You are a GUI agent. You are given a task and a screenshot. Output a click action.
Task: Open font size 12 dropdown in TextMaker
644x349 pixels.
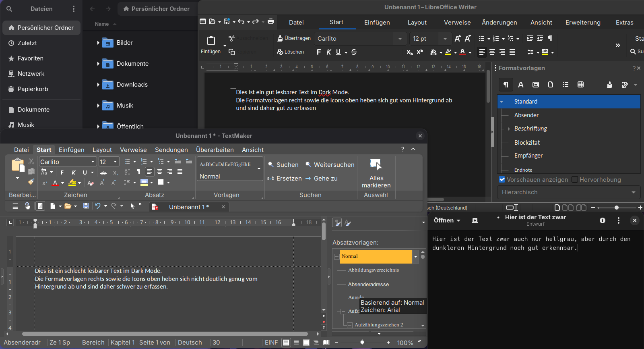tap(116, 162)
